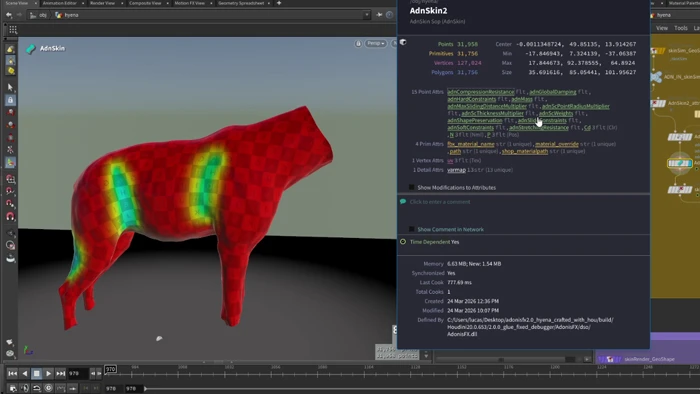700x394 pixels.
Task: Click the adnCompressionResistance attribute link
Action: pyautogui.click(x=480, y=92)
